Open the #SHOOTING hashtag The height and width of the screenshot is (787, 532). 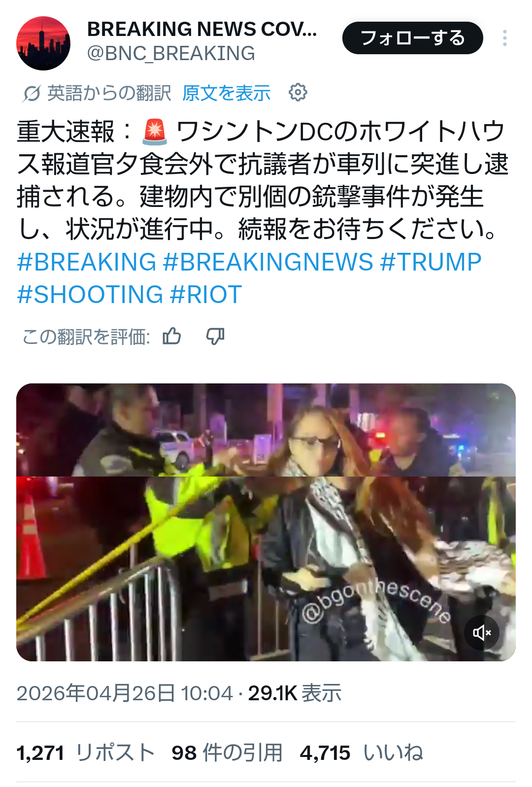pyautogui.click(x=90, y=294)
